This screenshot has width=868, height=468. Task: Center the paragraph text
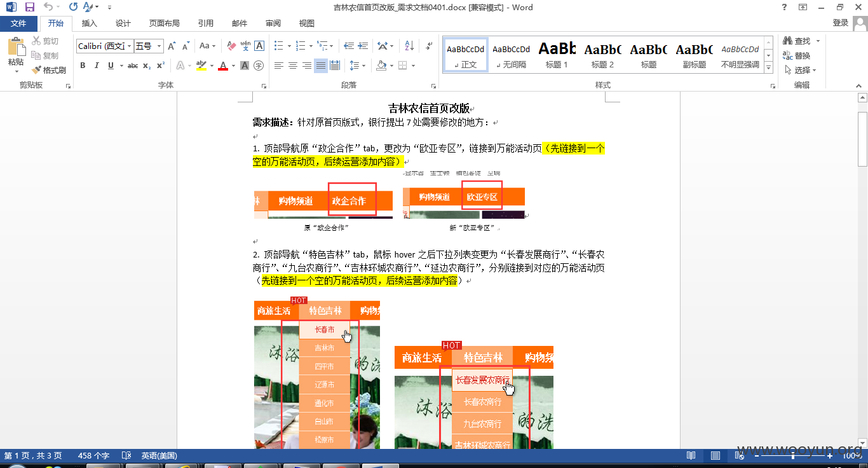(x=293, y=65)
